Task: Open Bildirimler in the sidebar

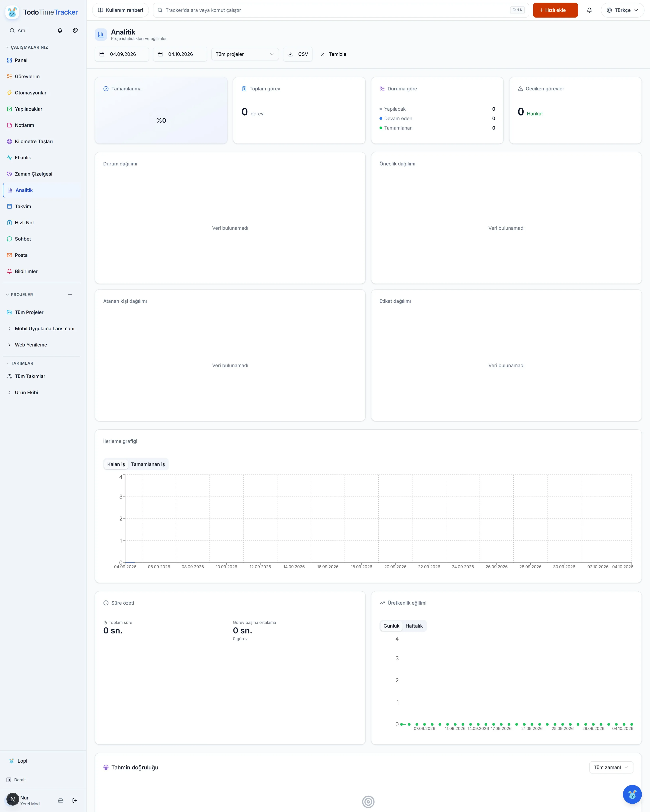Action: tap(42, 271)
